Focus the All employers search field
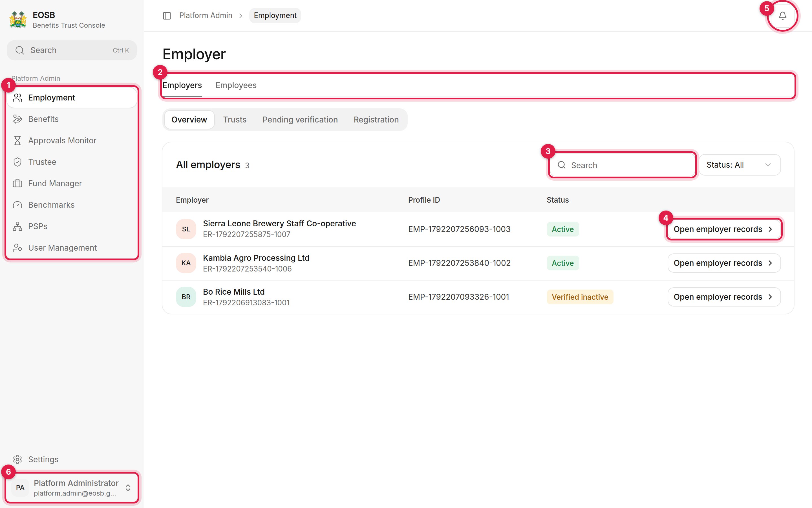The image size is (812, 508). 622,165
